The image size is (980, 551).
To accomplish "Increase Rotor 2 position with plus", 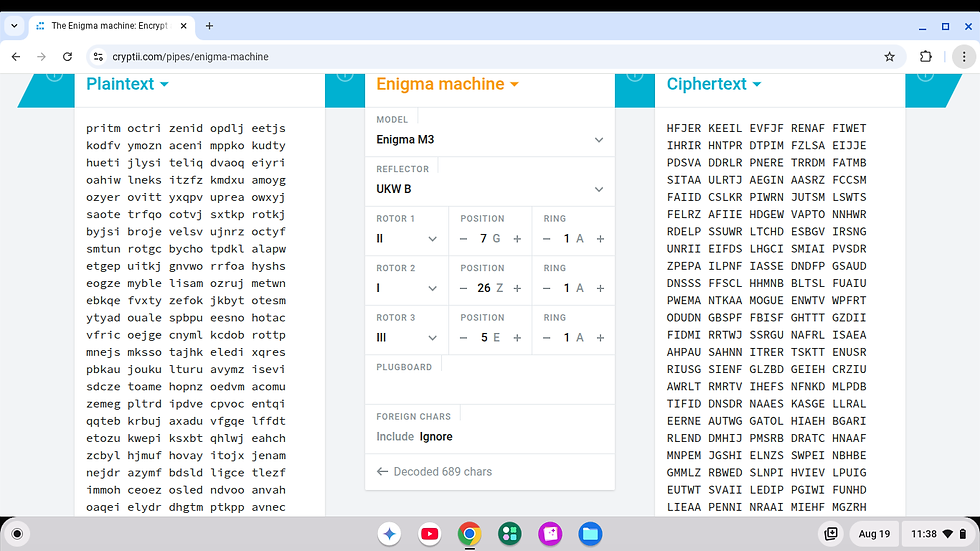I will pos(518,288).
